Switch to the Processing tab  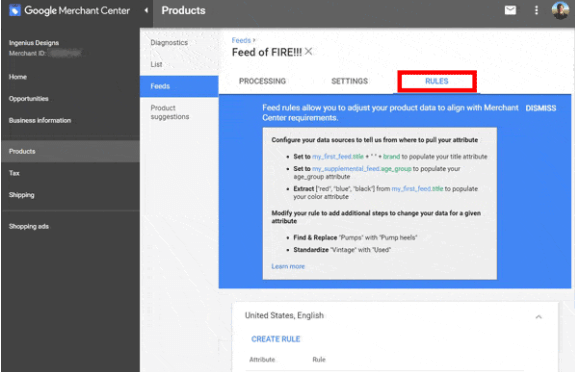(x=262, y=81)
